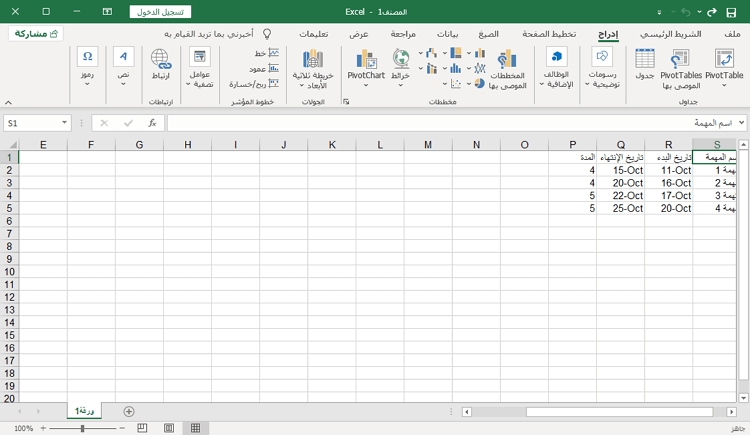Switch to Page Layout view
This screenshot has height=435, width=750.
point(168,428)
